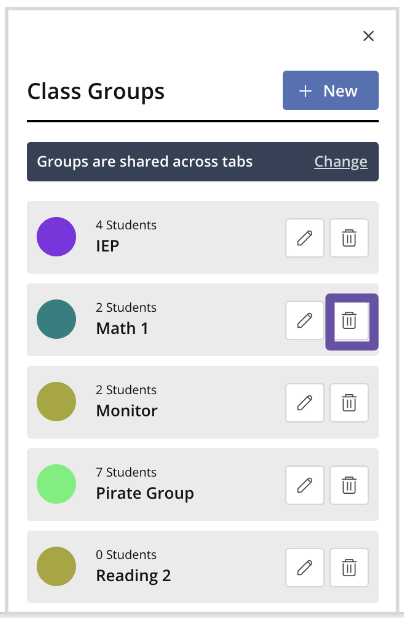Edit the Math 1 group
The image size is (404, 618).
click(305, 320)
